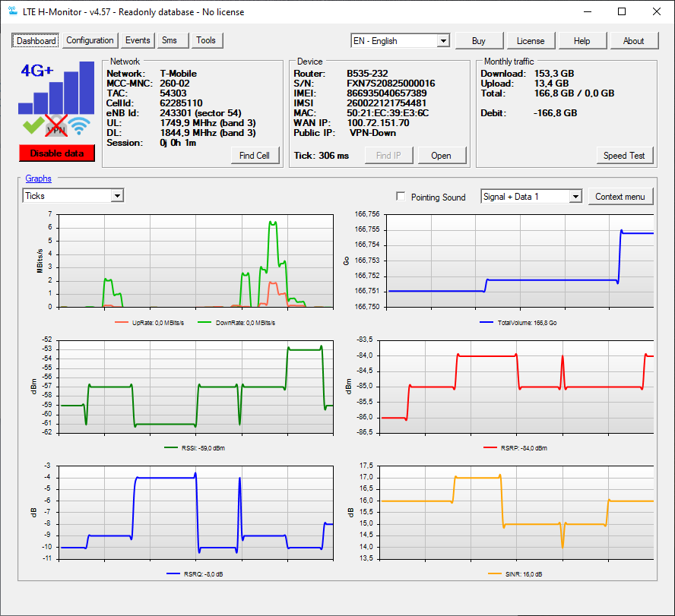Click the RSRQ: -8,0 dB legend label

pyautogui.click(x=203, y=574)
